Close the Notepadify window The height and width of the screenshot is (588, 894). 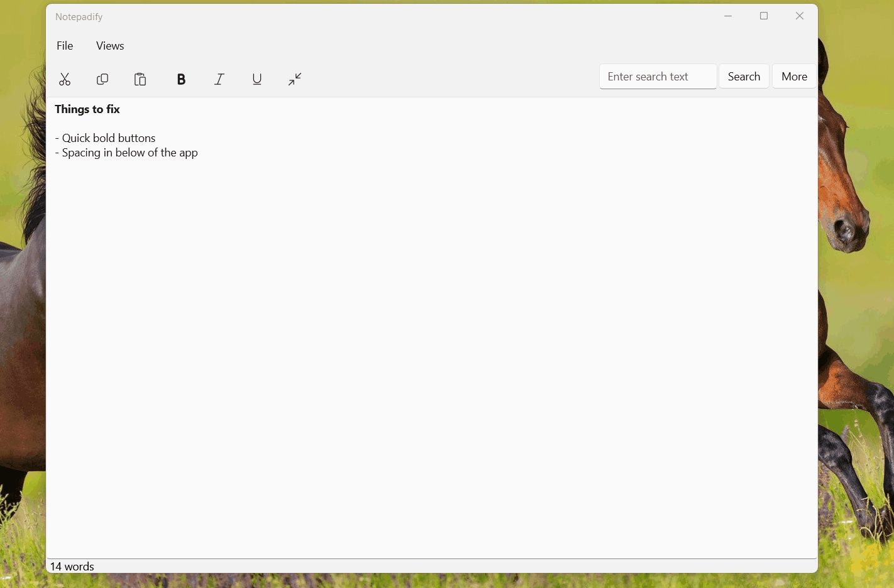coord(800,16)
